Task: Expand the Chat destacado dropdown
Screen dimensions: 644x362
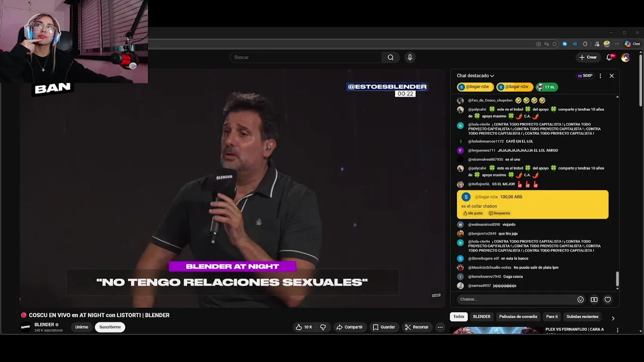Action: 475,76
